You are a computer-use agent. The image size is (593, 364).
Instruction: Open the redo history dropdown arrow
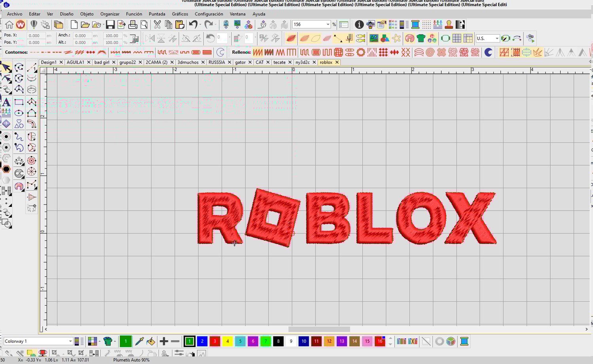point(216,25)
